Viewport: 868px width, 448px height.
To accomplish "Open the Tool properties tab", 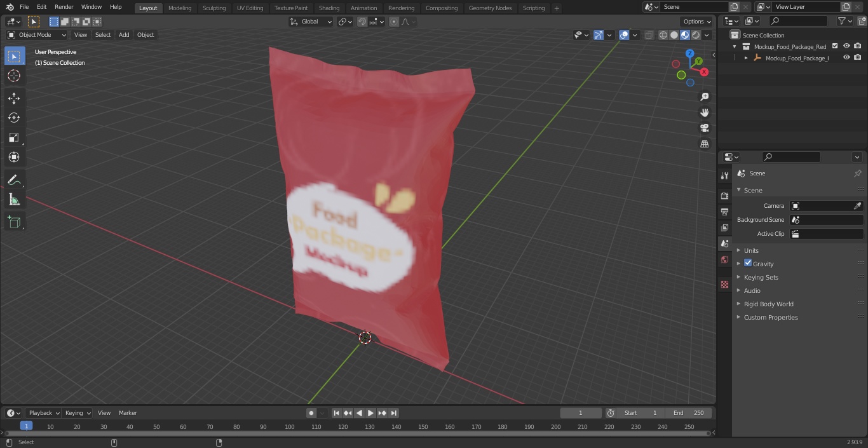I will coord(724,175).
